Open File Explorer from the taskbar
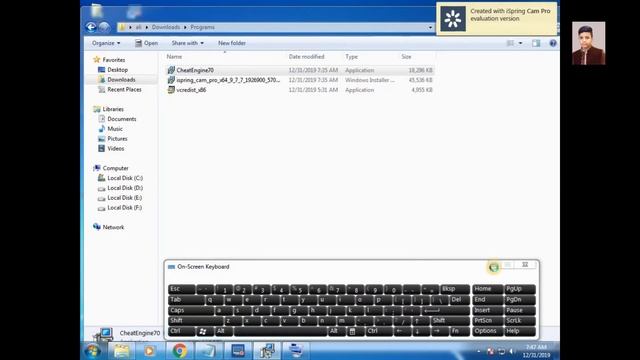The width and height of the screenshot is (640, 360). coord(121,351)
